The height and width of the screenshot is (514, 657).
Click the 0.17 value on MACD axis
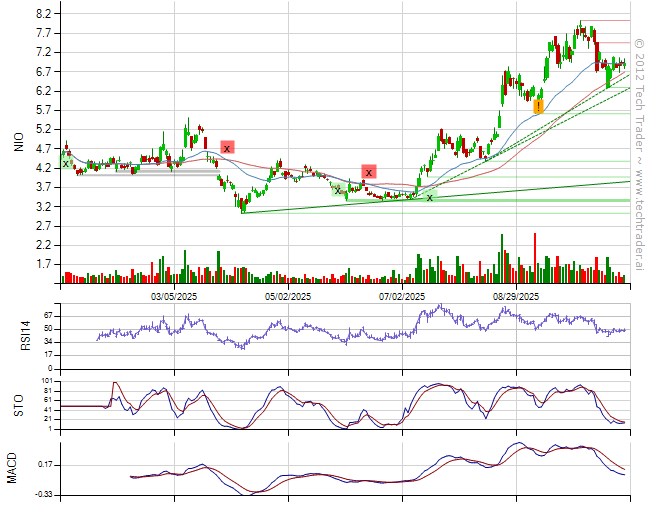44,466
